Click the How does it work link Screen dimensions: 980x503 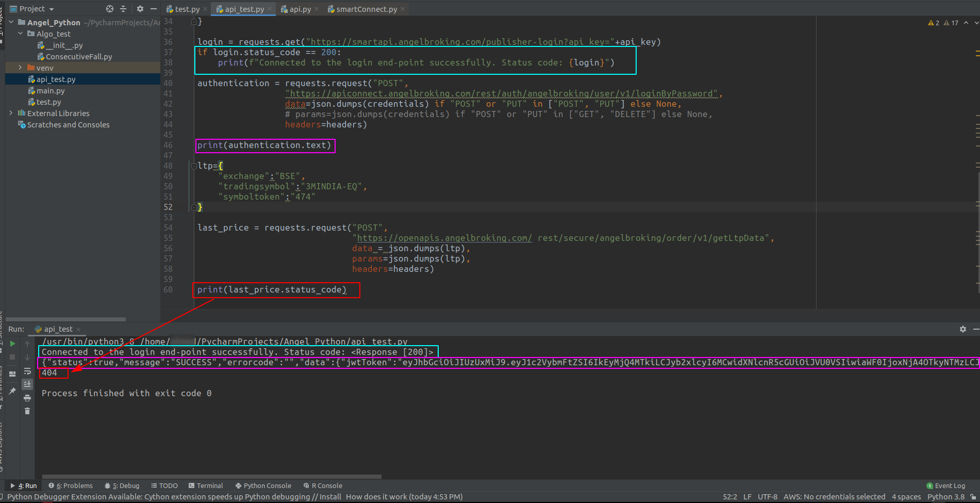(376, 497)
